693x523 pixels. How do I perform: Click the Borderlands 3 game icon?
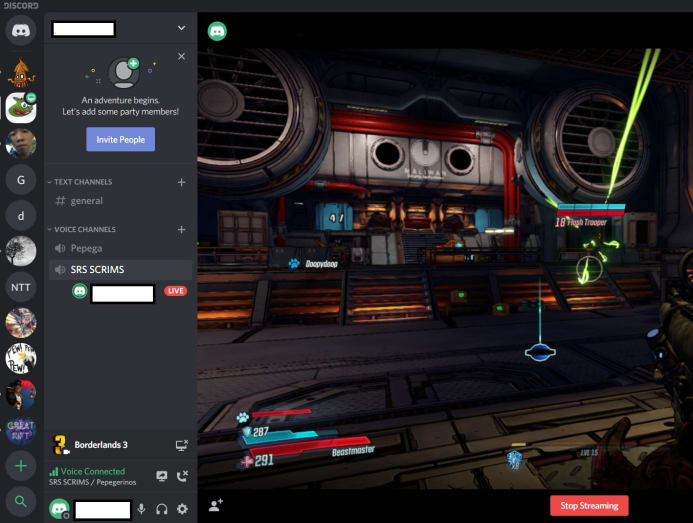click(60, 445)
